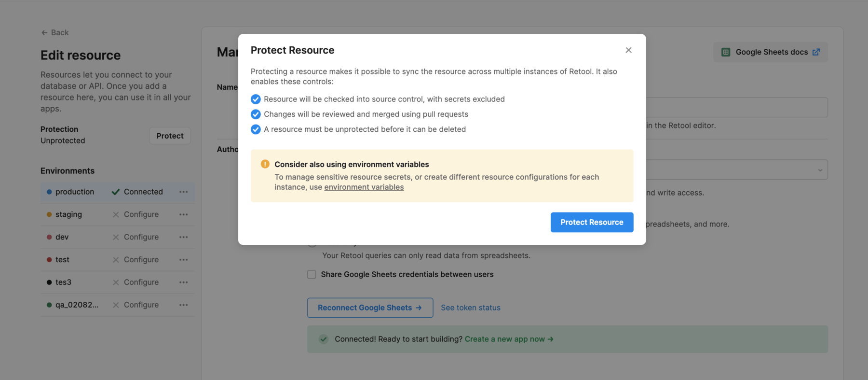Screen dimensions: 868x380
Task: Click the dev environment name
Action: point(62,237)
